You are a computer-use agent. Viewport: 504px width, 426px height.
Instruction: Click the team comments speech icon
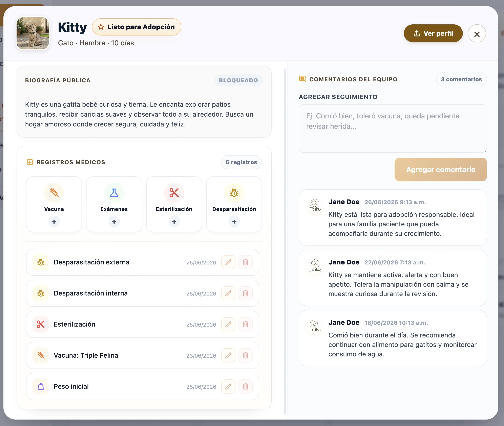point(302,79)
